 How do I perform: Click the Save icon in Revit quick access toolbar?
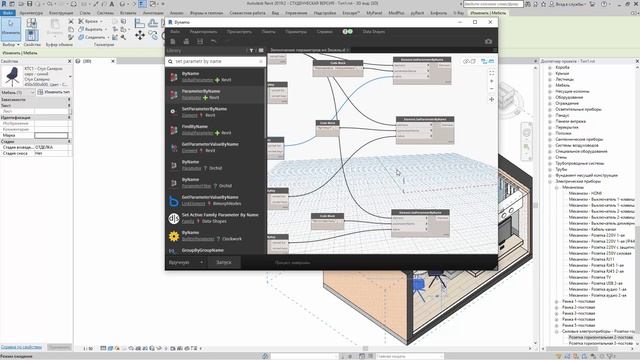pos(29,4)
